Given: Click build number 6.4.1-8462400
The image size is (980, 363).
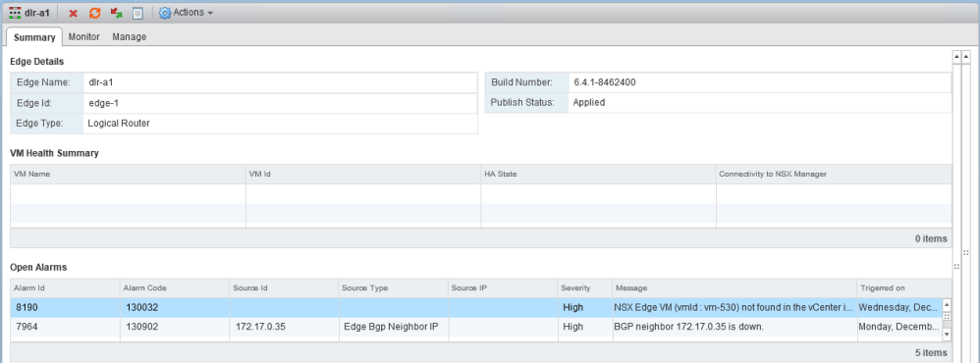Looking at the screenshot, I should 604,81.
